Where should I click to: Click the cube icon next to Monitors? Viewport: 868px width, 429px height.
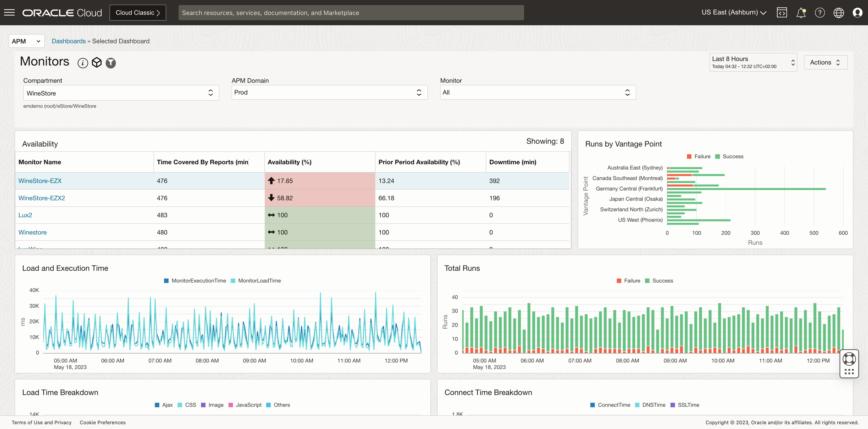pyautogui.click(x=97, y=62)
